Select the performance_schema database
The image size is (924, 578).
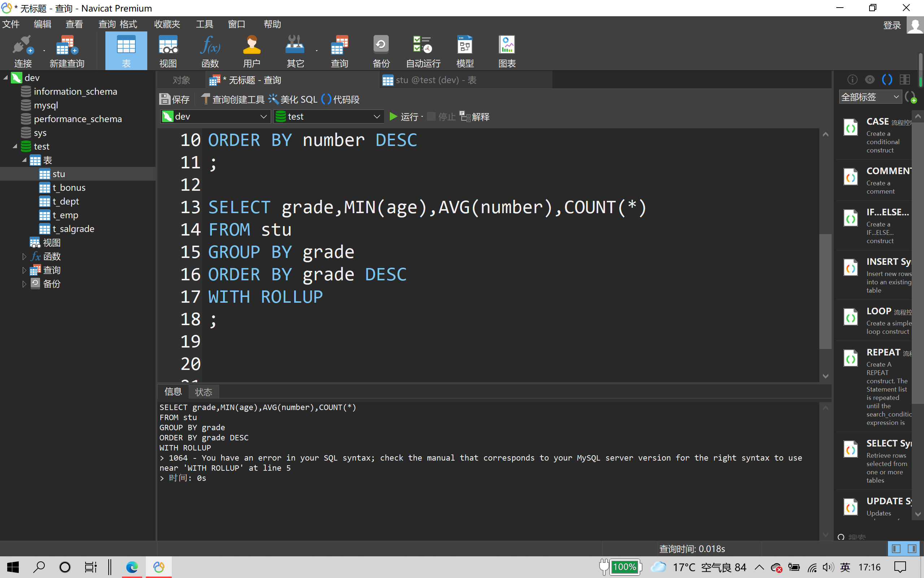78,119
